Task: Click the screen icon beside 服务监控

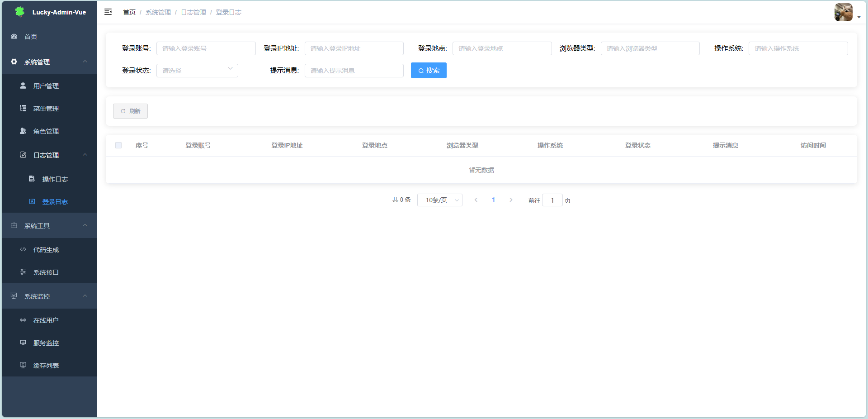Action: click(23, 343)
